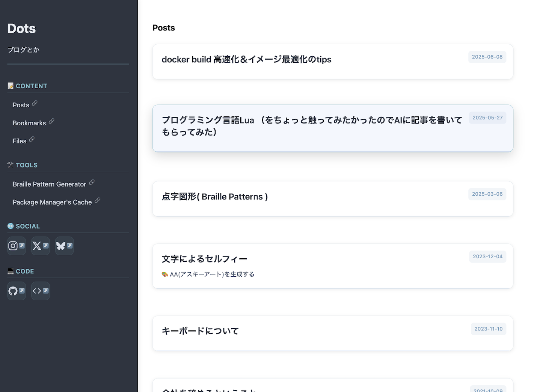Go to Posts in the sidebar
552x392 pixels.
click(x=21, y=105)
